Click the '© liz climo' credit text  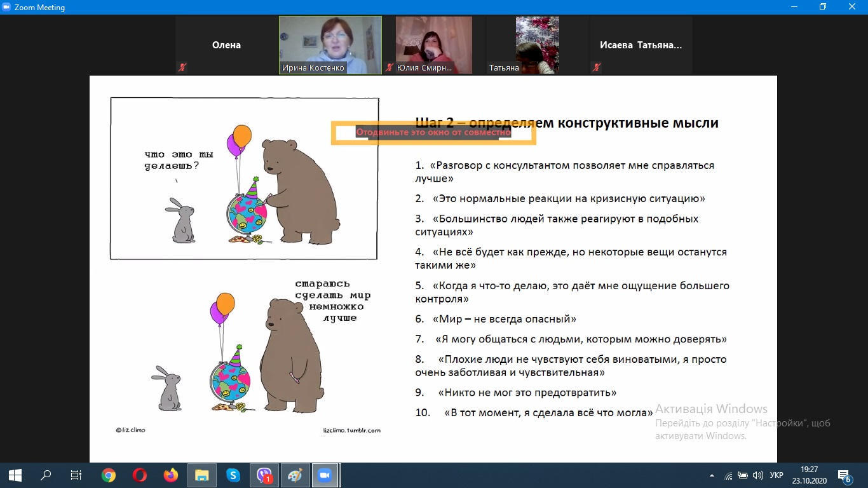pos(130,430)
